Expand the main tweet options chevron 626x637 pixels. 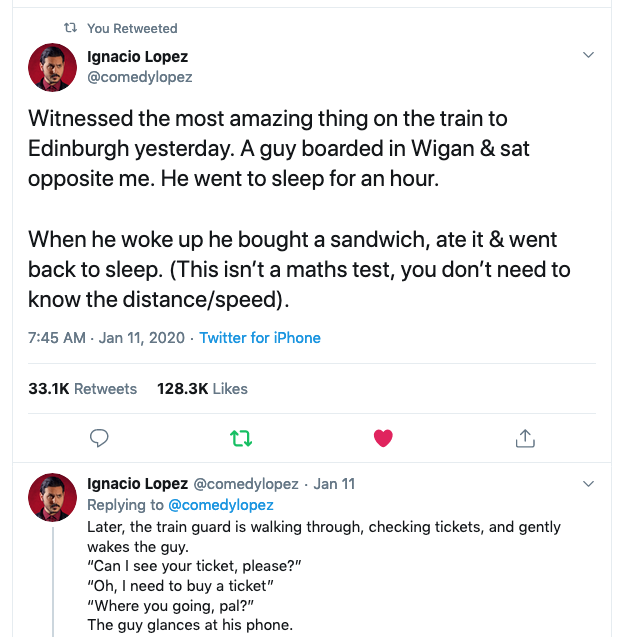tap(588, 54)
